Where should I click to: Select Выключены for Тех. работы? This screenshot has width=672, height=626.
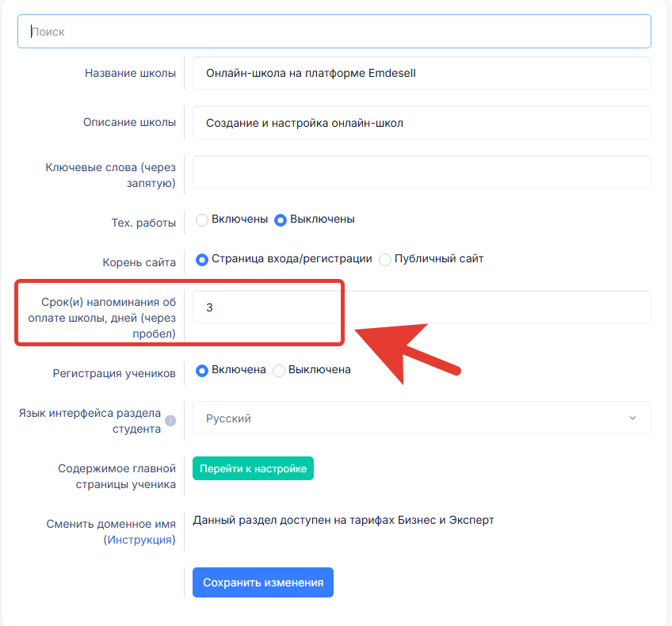[281, 219]
